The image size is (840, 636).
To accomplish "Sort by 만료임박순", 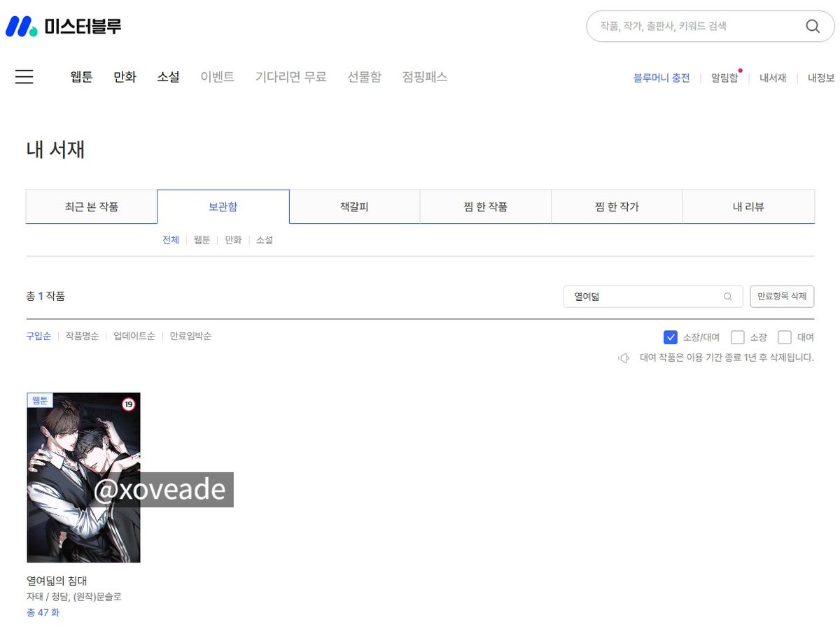I will (x=190, y=336).
